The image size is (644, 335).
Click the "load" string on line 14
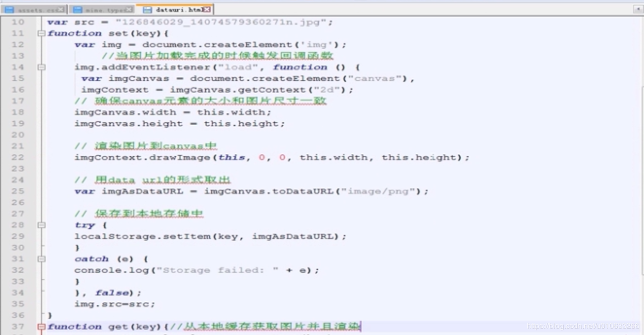[238, 67]
